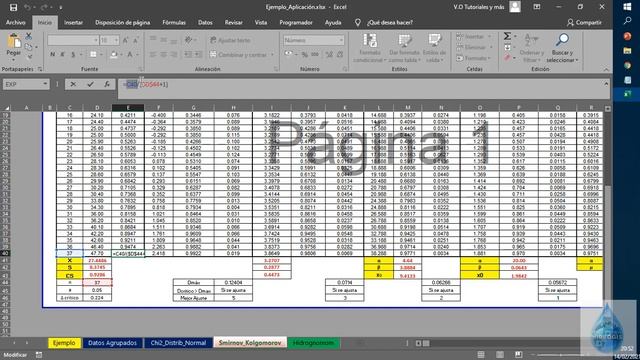Click the Fill down icon in Edición
This screenshot has width=640, height=360.
click(x=507, y=47)
